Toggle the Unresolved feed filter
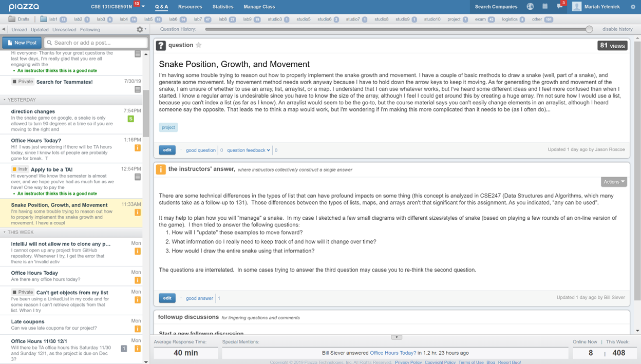Viewport: 641px width, 364px height. pos(64,30)
